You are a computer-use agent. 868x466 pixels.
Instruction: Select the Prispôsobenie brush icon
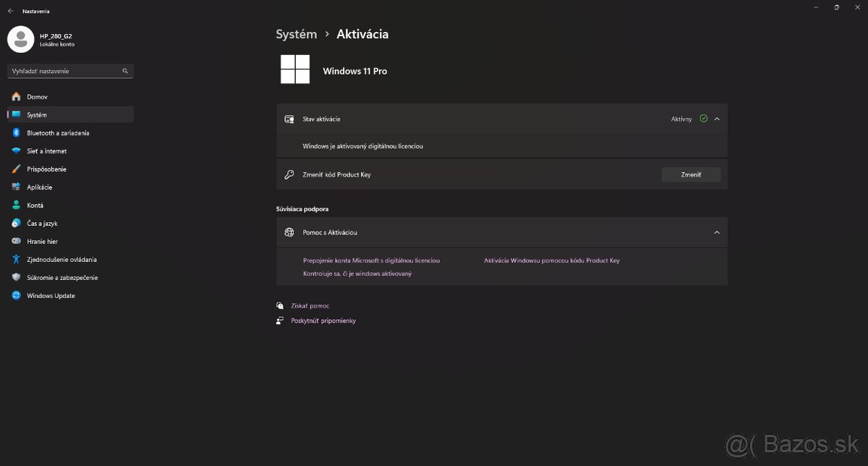coord(16,169)
